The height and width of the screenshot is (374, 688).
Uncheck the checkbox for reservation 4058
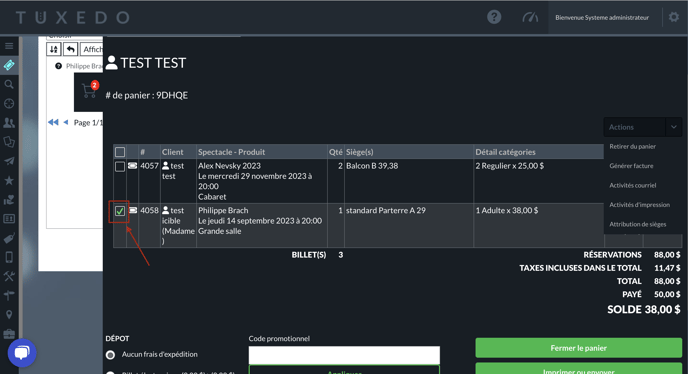click(119, 211)
